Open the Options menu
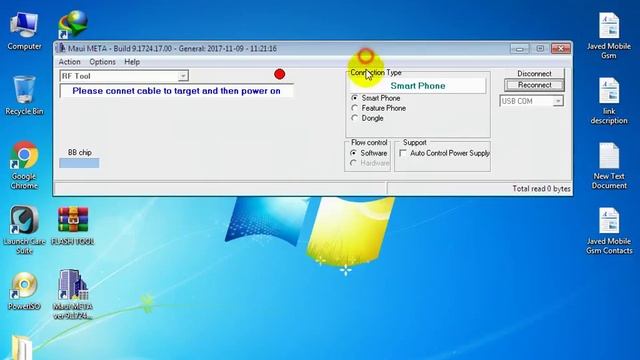Image resolution: width=640 pixels, height=360 pixels. (102, 62)
